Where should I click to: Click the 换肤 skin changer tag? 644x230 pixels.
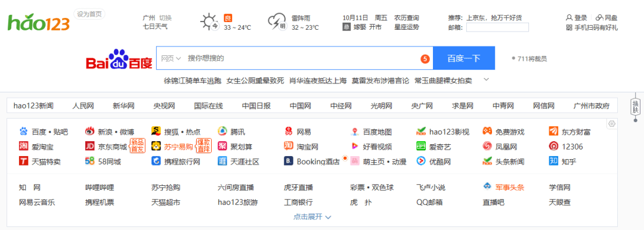tap(635, 107)
